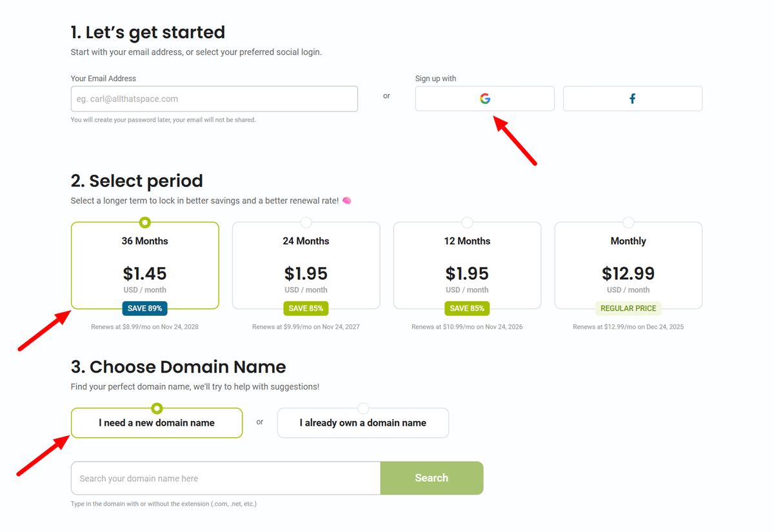Select the Monthly pricing card
Screen dimensions: 774x532
pos(628,265)
